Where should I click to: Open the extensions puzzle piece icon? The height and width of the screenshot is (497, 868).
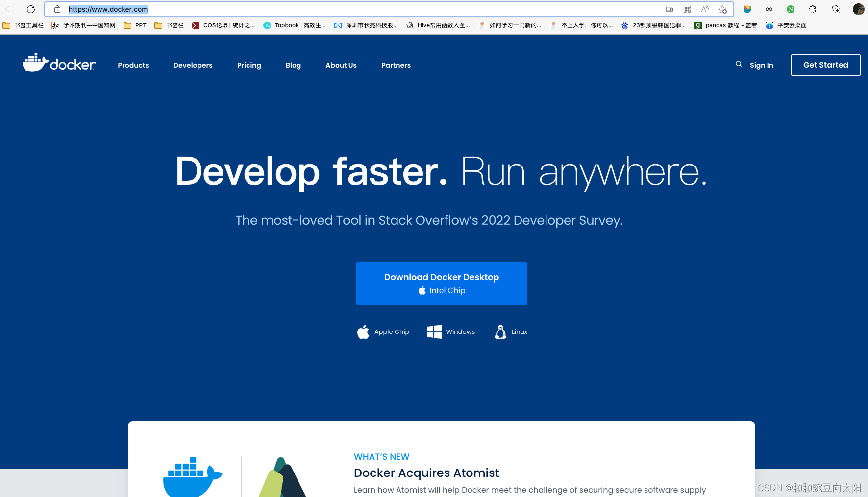click(x=812, y=9)
